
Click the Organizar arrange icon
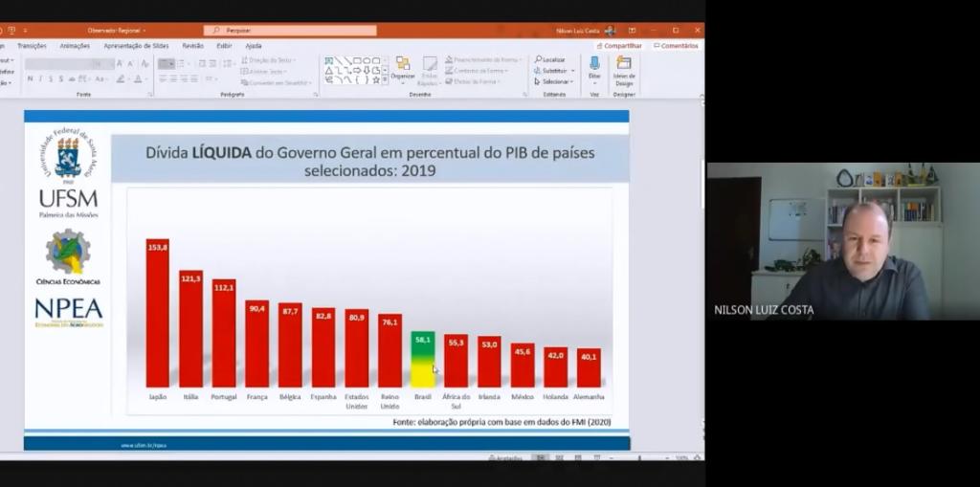click(403, 67)
